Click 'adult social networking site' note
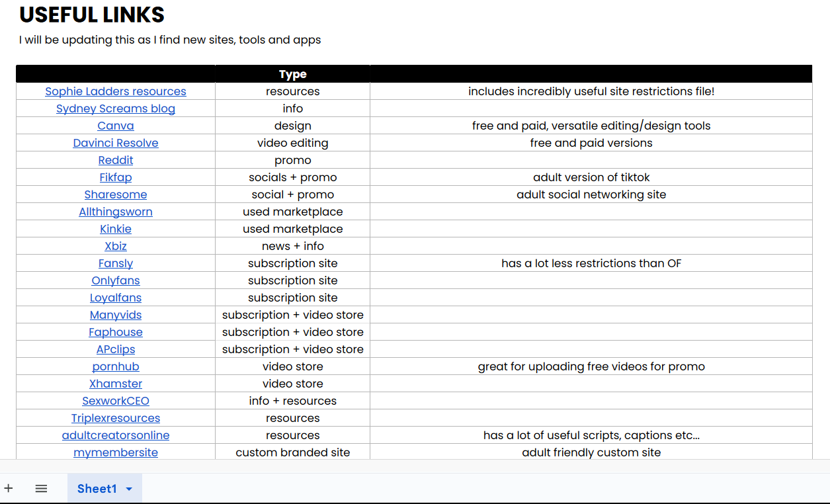The height and width of the screenshot is (504, 830). (591, 194)
